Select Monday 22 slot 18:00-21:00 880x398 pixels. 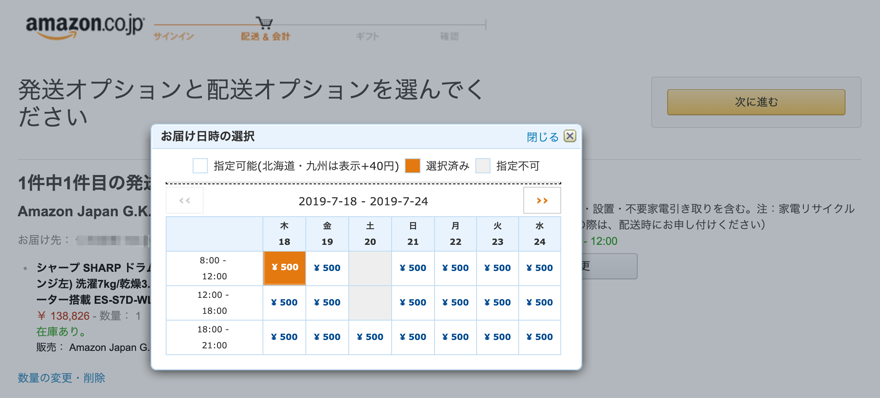pyautogui.click(x=455, y=337)
